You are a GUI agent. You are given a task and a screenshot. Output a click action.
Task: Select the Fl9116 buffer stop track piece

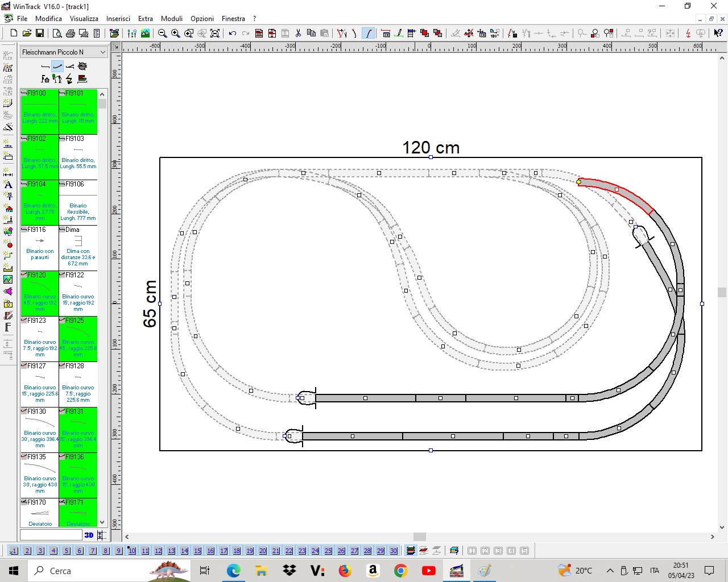click(40, 248)
